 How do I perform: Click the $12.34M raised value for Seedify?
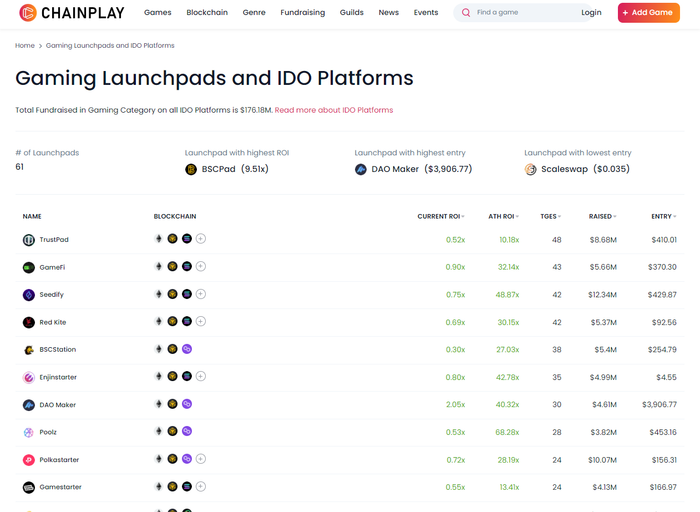click(602, 295)
